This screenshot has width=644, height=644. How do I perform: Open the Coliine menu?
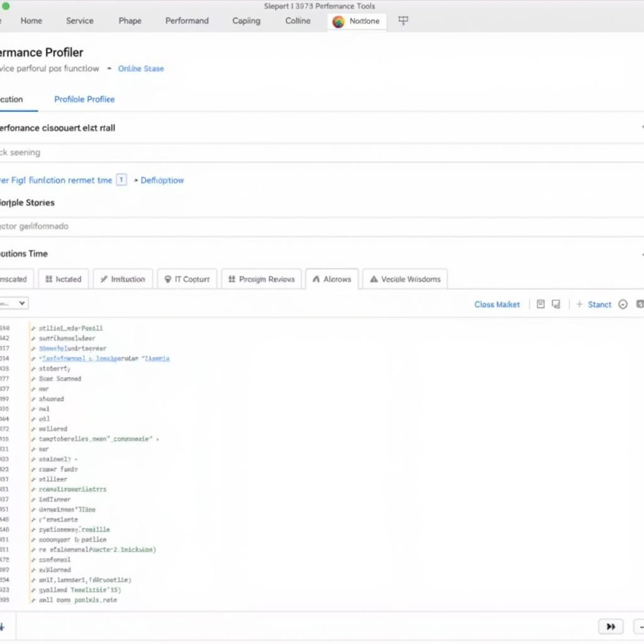point(297,21)
